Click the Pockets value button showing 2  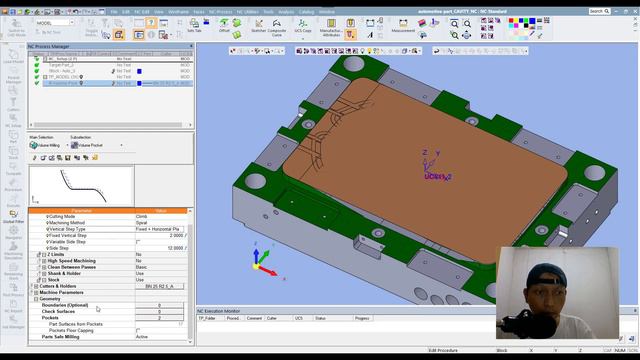160,318
